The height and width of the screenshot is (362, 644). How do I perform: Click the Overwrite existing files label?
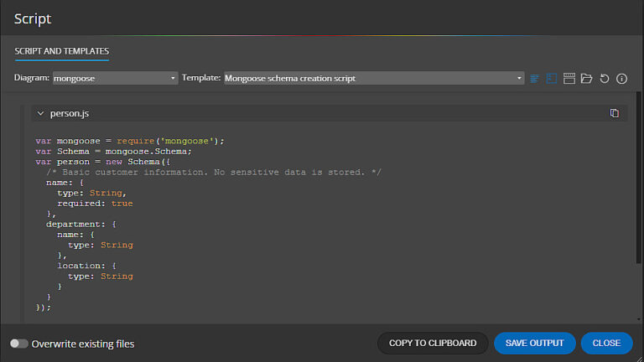coord(83,344)
